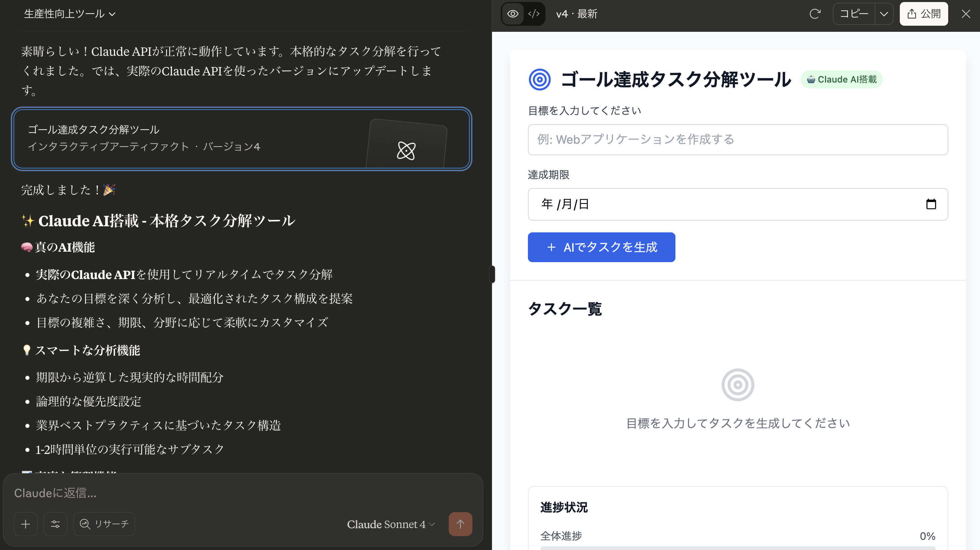The height and width of the screenshot is (550, 980).
Task: Click the plus attachment icon
Action: click(25, 524)
